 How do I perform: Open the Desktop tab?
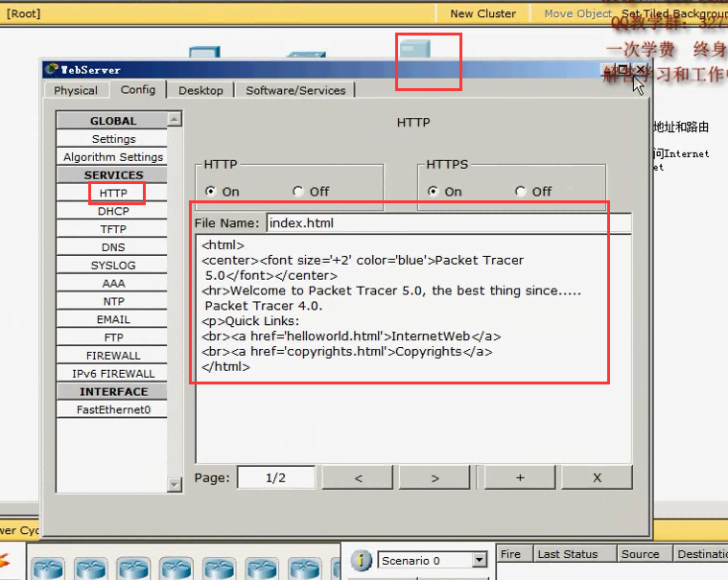pyautogui.click(x=200, y=90)
